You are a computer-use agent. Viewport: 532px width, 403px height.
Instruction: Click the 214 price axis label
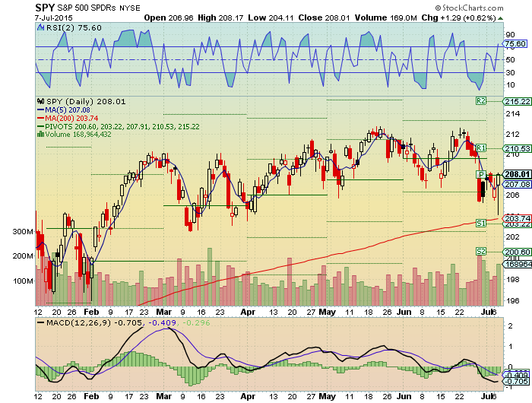point(513,114)
